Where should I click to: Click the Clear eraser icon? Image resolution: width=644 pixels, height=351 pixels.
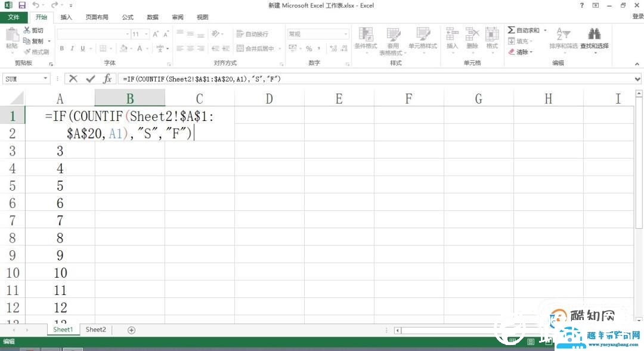pyautogui.click(x=512, y=52)
